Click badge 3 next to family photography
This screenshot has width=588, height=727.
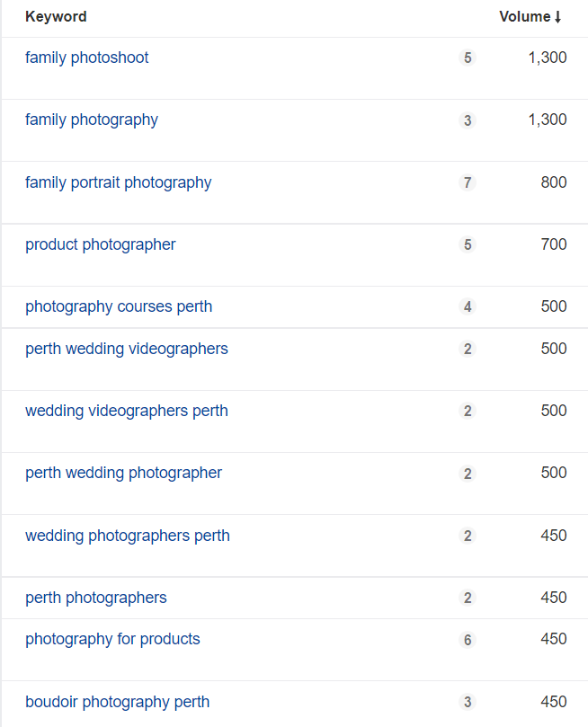[x=468, y=120]
